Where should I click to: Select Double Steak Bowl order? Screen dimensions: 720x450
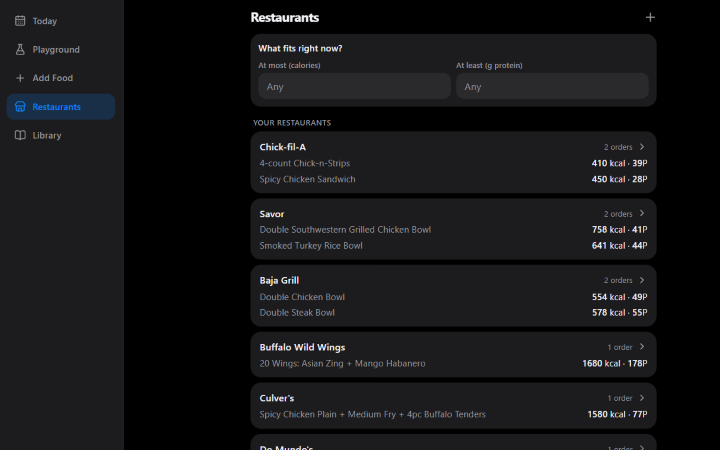click(297, 312)
